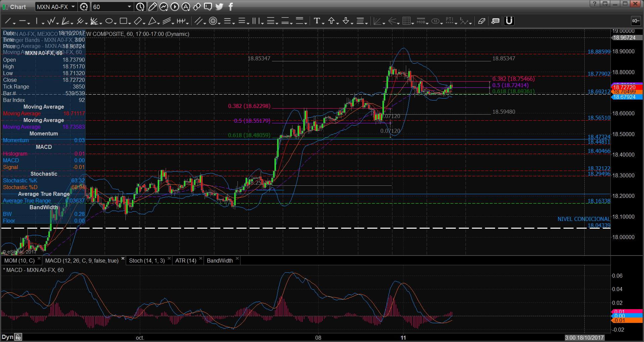This screenshot has width=644, height=342.
Task: Select the Fibonacci circles tool
Action: pos(212,21)
